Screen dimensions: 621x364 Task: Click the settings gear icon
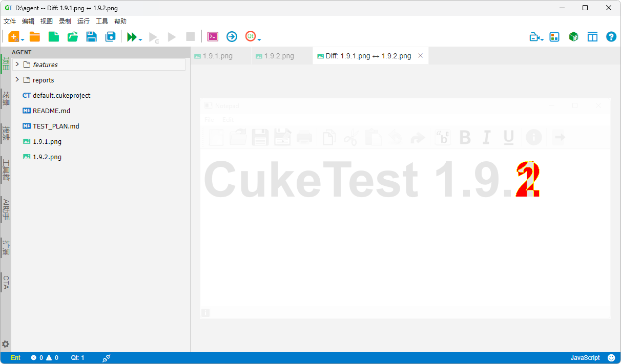(6, 344)
